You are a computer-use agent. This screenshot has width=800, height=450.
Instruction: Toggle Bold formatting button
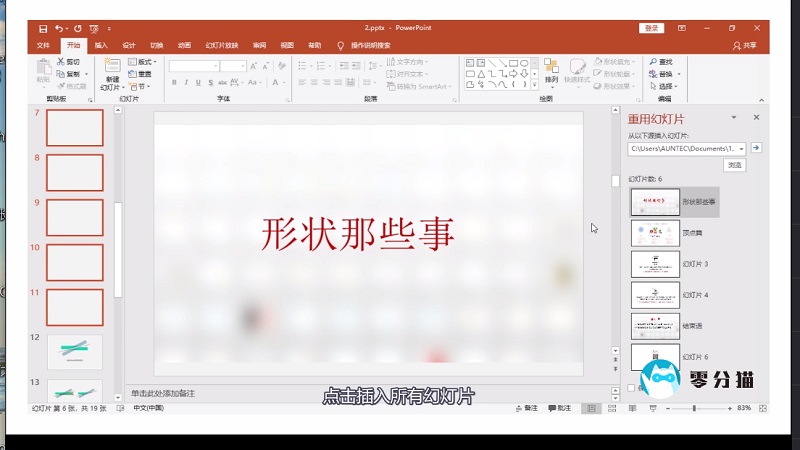tap(173, 83)
